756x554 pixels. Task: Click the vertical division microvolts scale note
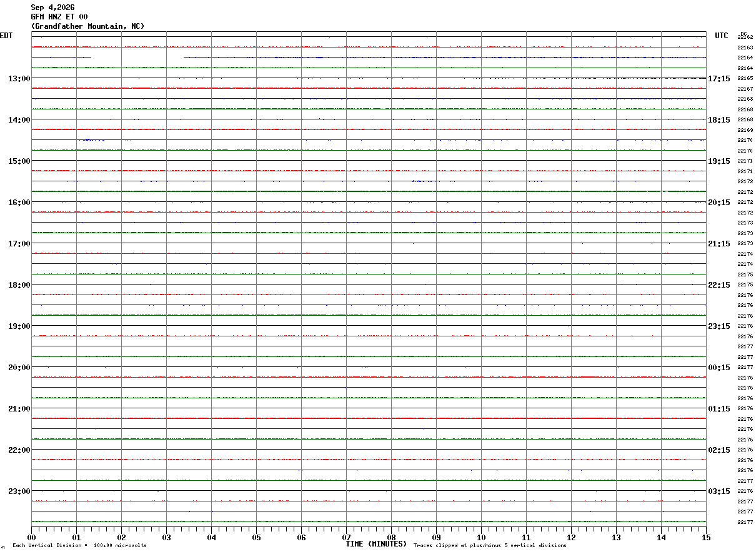[79, 545]
